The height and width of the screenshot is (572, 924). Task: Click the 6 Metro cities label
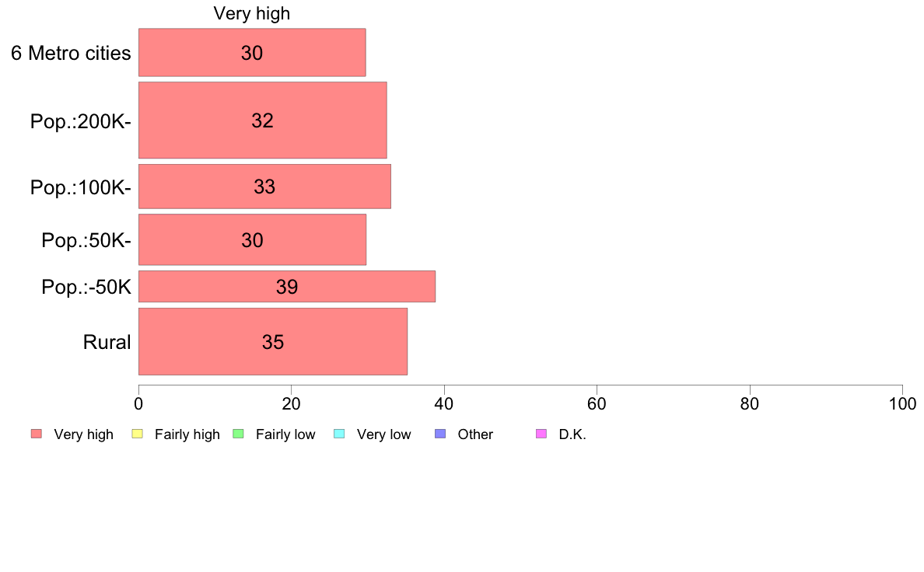[71, 53]
